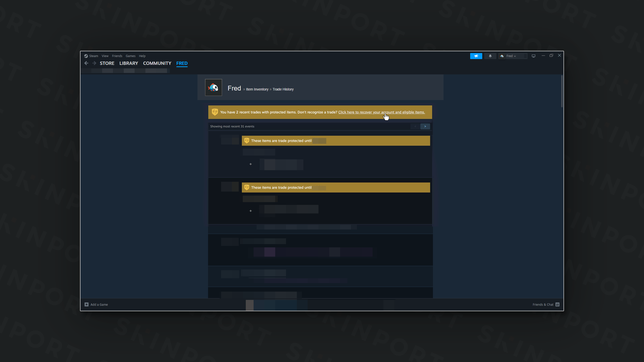The image size is (644, 362).
Task: Open Friends & Chat icon
Action: [557, 304]
